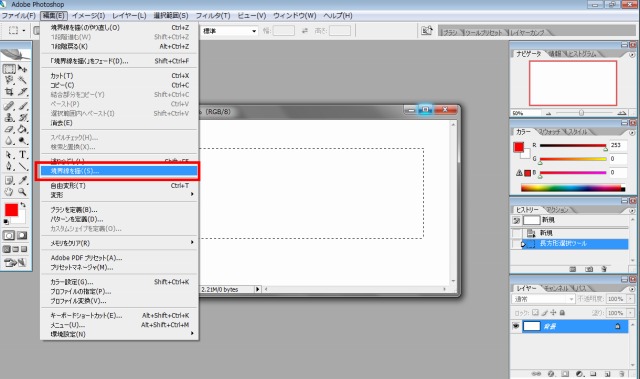Image resolution: width=640 pixels, height=379 pixels.
Task: Open Adobe Bridge from options bar
Action: coord(427,31)
